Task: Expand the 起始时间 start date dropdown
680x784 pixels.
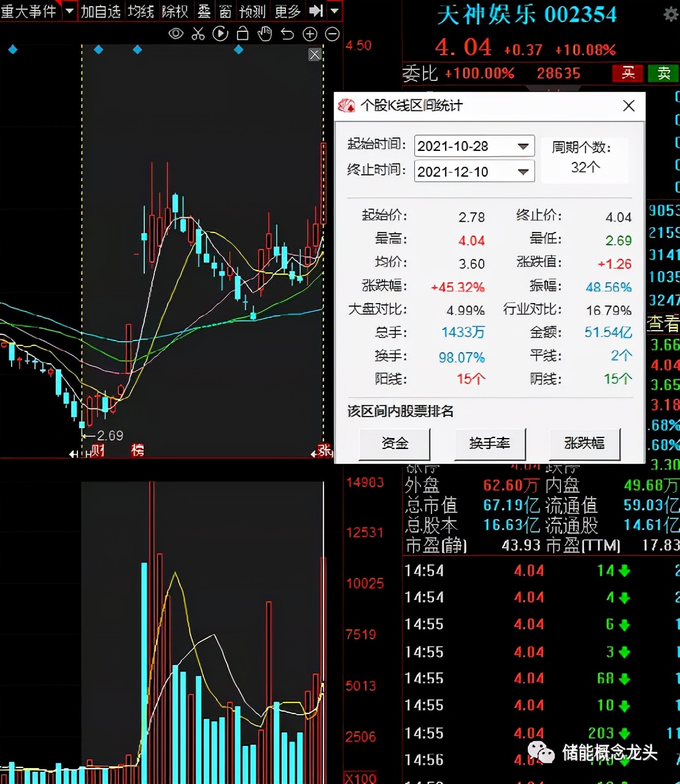Action: (523, 146)
